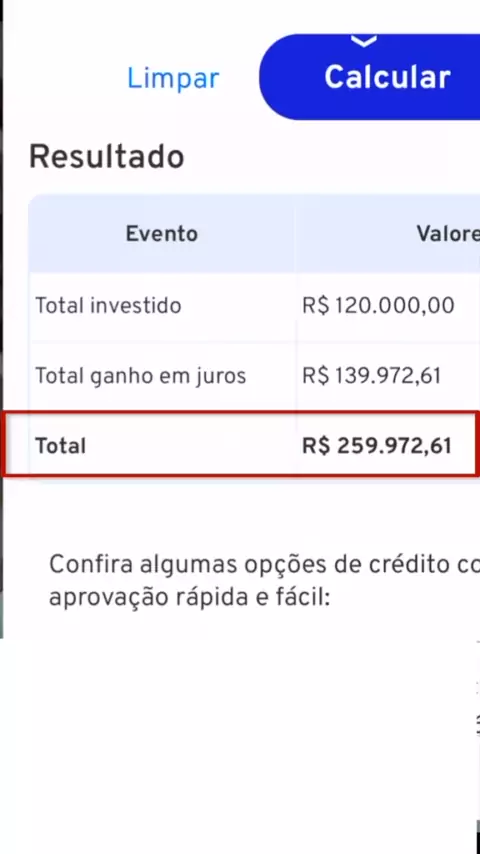Click the Confira algumas opções de crédito text
480x854 pixels.
(x=264, y=565)
